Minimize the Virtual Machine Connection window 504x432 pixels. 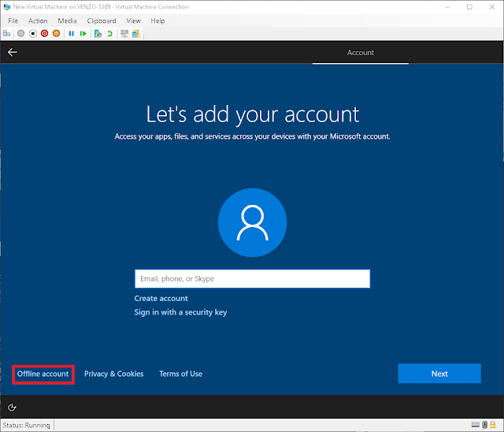coord(447,7)
